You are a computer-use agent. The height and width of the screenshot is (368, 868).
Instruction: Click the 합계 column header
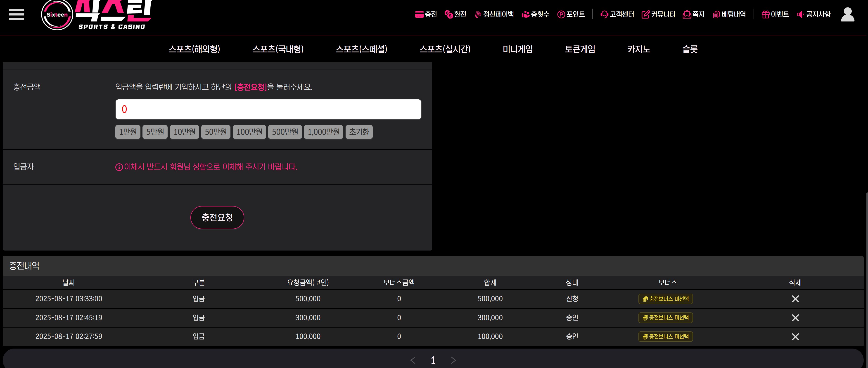[x=490, y=282]
